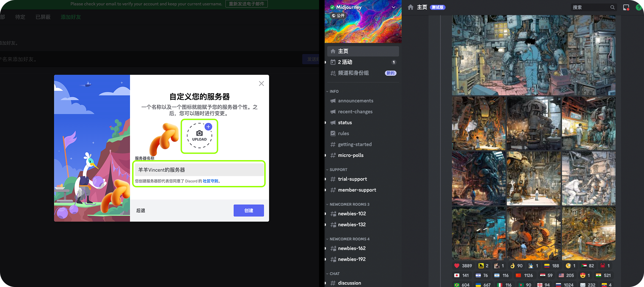The height and width of the screenshot is (287, 644).
Task: Click 重新发送电子邮件 button in top banner
Action: click(x=247, y=4)
